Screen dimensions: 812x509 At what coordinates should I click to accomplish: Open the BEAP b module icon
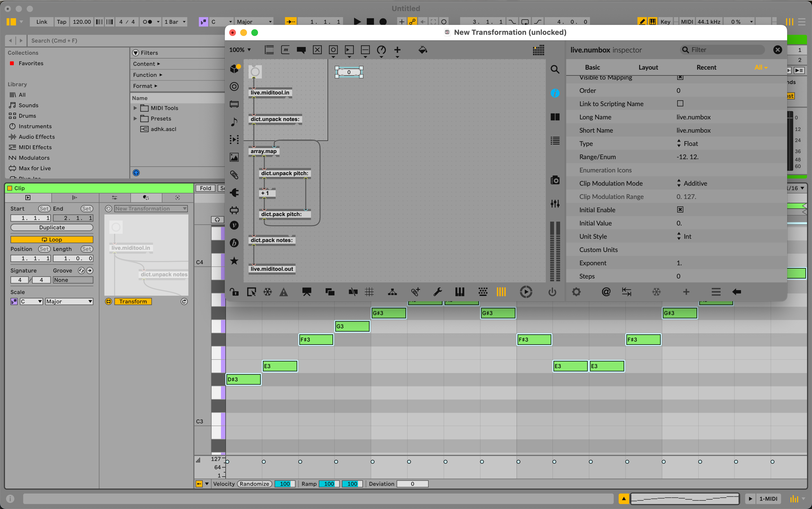(x=234, y=243)
